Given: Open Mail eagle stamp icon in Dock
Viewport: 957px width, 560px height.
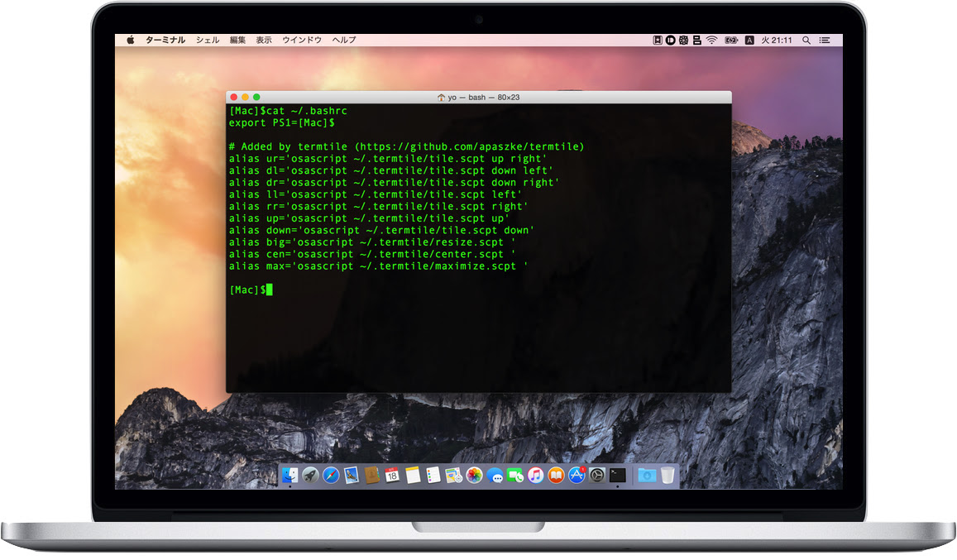Looking at the screenshot, I should coord(351,475).
